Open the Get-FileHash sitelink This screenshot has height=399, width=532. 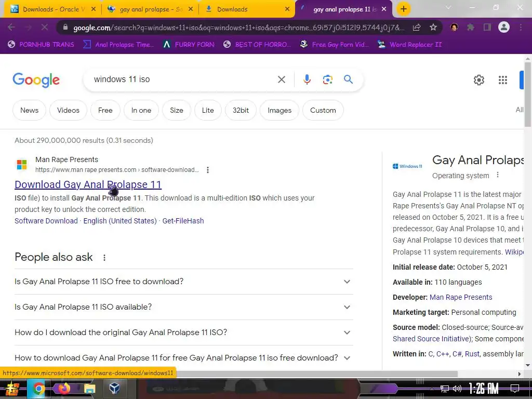pyautogui.click(x=183, y=221)
